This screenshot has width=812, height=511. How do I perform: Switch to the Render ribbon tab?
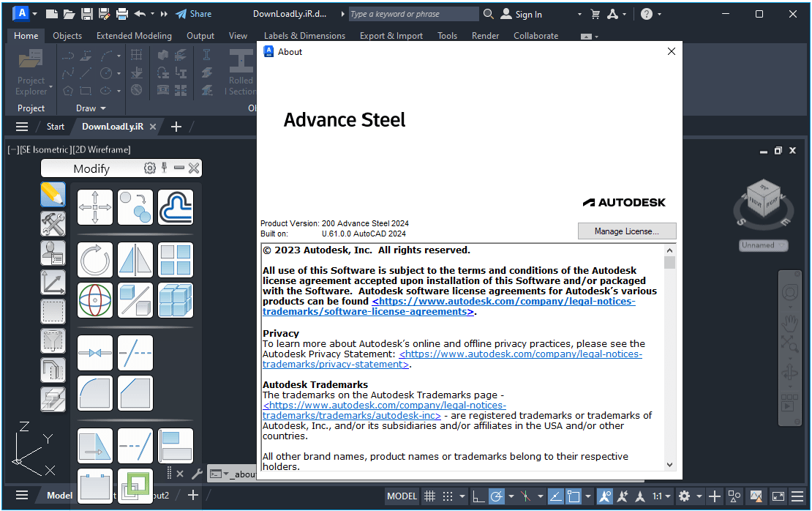click(x=485, y=35)
